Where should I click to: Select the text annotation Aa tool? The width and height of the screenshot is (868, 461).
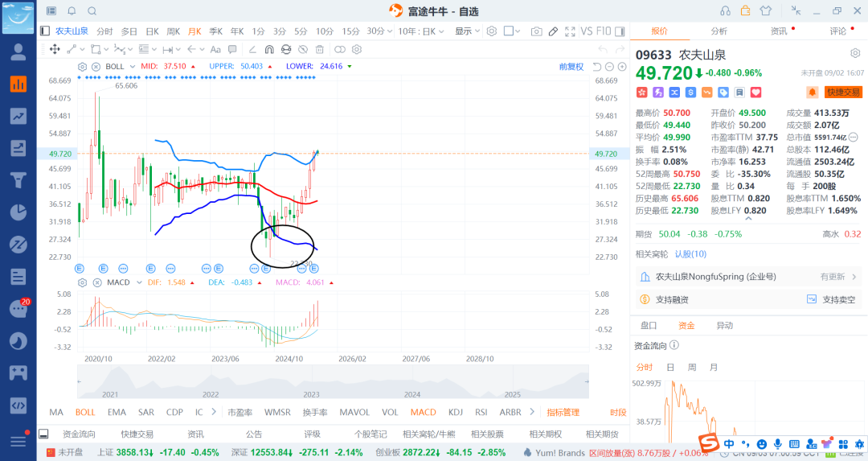[215, 49]
